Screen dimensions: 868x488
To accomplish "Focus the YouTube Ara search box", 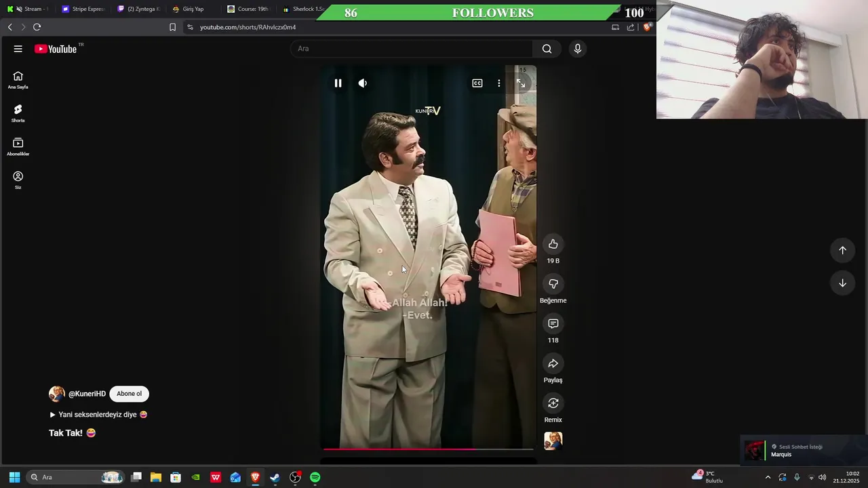I will 412,49.
